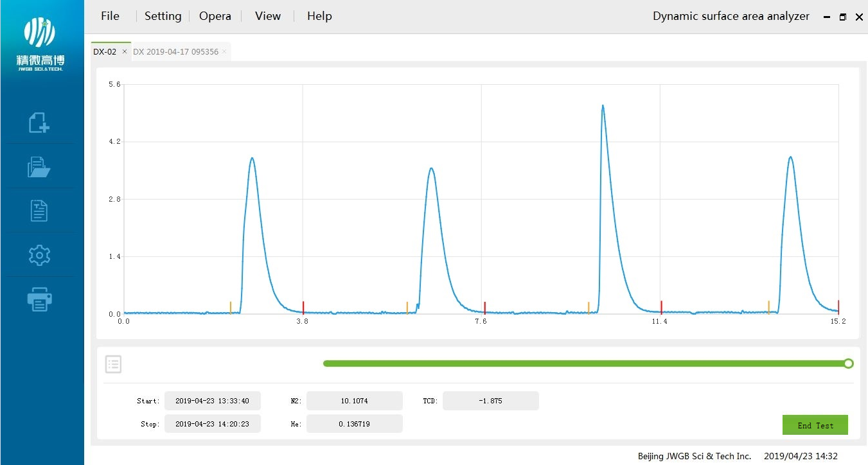Open the View menu
This screenshot has width=868, height=465.
click(267, 16)
